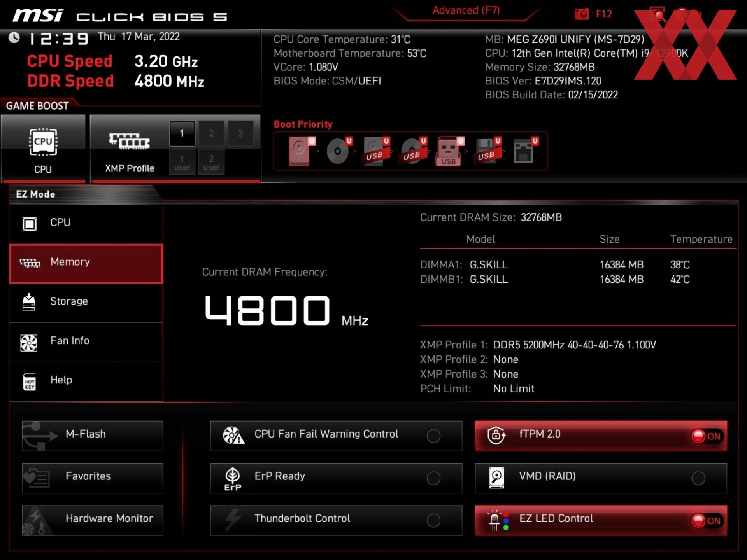
Task: Click the Motherboard Temperature 53°C text
Action: [x=350, y=53]
